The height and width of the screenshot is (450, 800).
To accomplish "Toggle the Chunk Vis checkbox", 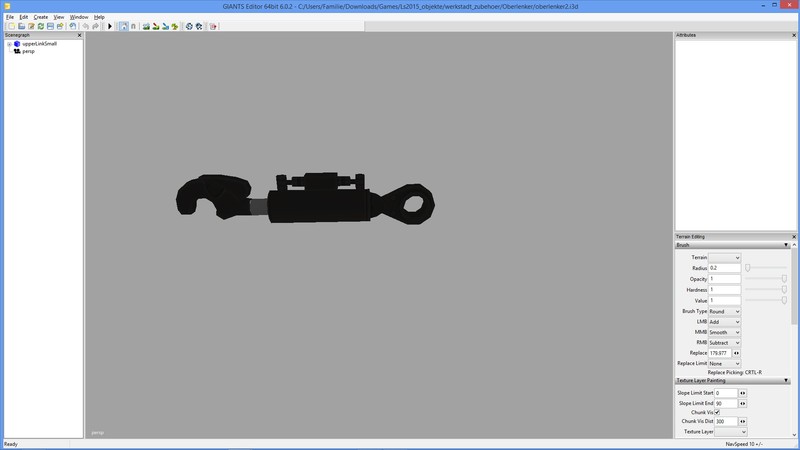I will pos(717,412).
